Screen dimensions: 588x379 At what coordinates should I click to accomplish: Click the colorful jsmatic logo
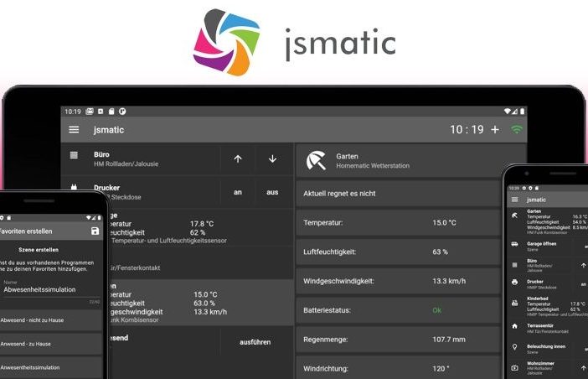(x=226, y=42)
